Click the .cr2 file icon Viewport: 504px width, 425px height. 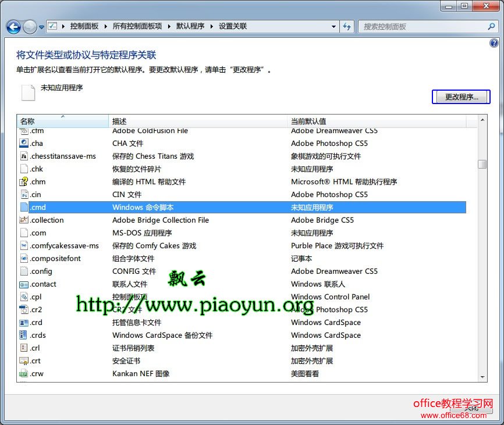pyautogui.click(x=24, y=309)
